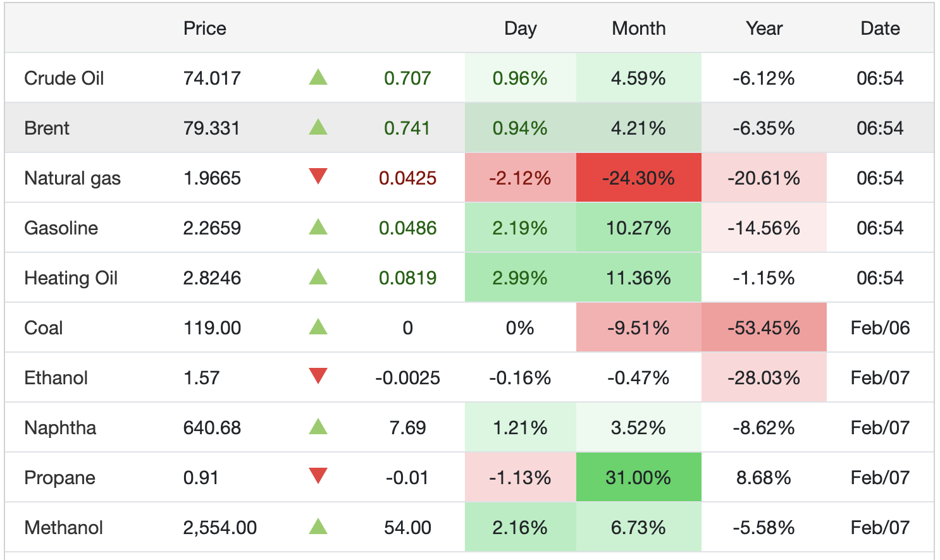Click the green up arrow for Gasoline
940x560 pixels.
tap(318, 227)
